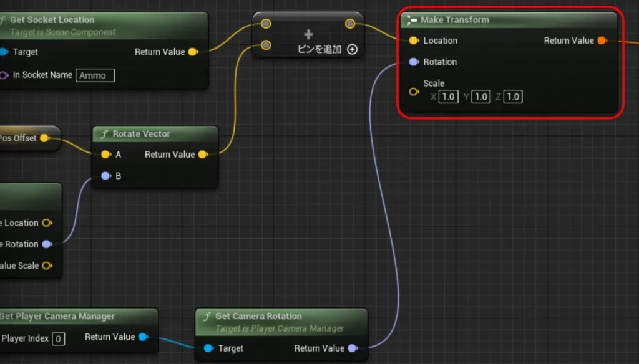Click the Player Index value field
This screenshot has height=364, width=639.
(x=58, y=339)
